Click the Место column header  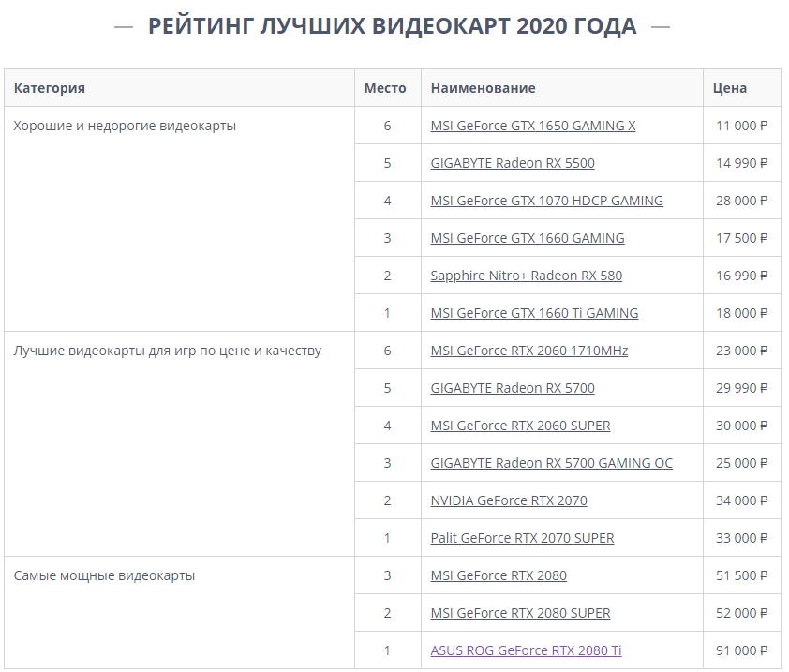385,88
